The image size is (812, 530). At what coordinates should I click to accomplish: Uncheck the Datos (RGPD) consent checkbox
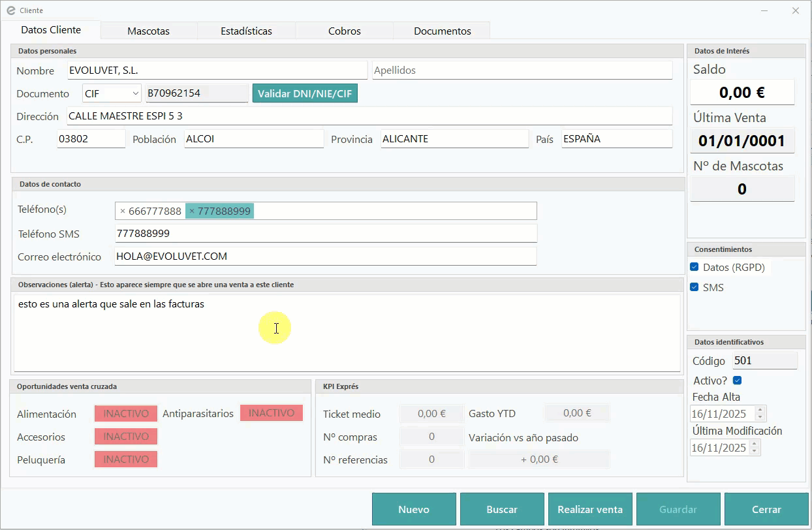coord(695,267)
